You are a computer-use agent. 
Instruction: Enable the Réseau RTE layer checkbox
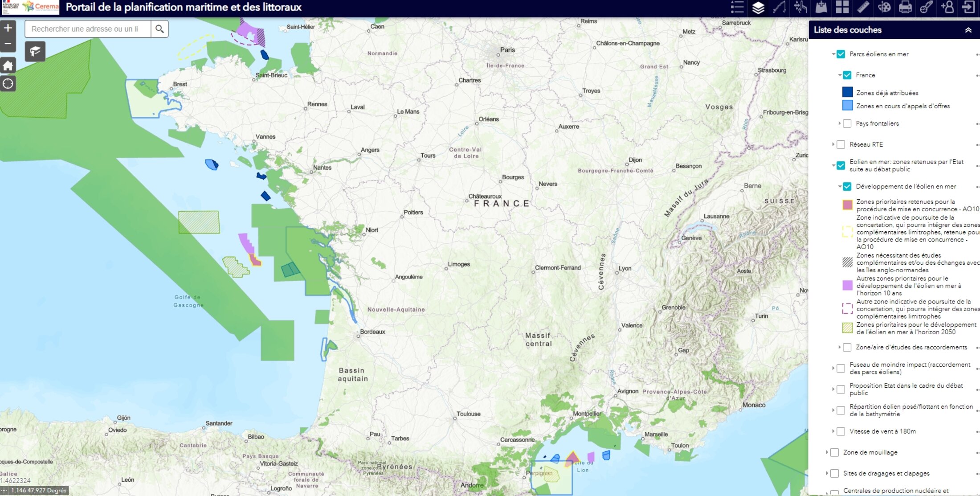pyautogui.click(x=841, y=144)
